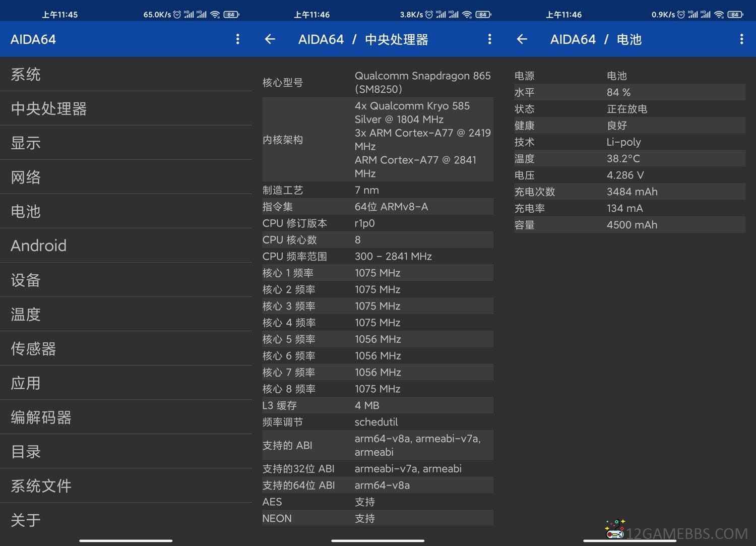
Task: Open the 设备 category
Action: tap(126, 280)
